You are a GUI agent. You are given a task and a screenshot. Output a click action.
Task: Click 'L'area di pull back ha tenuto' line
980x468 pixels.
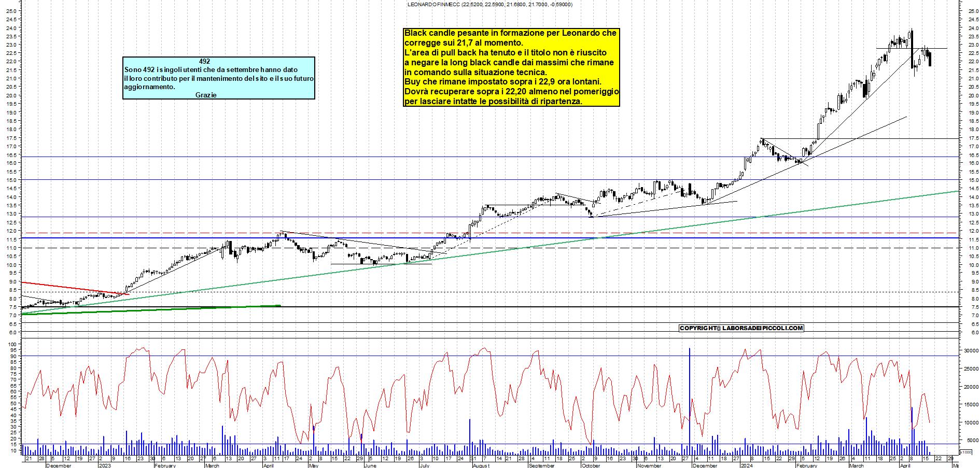pyautogui.click(x=506, y=52)
